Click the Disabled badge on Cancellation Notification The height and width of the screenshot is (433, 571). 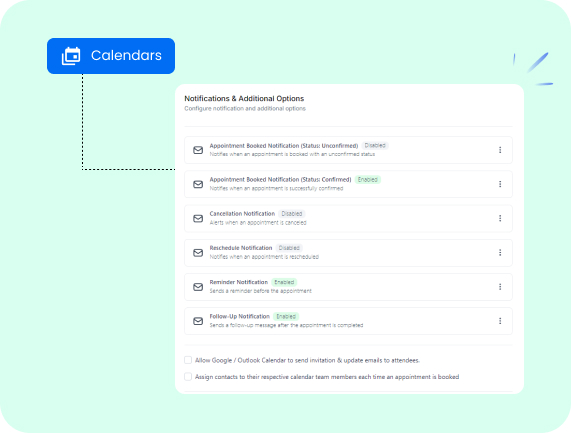tap(292, 214)
